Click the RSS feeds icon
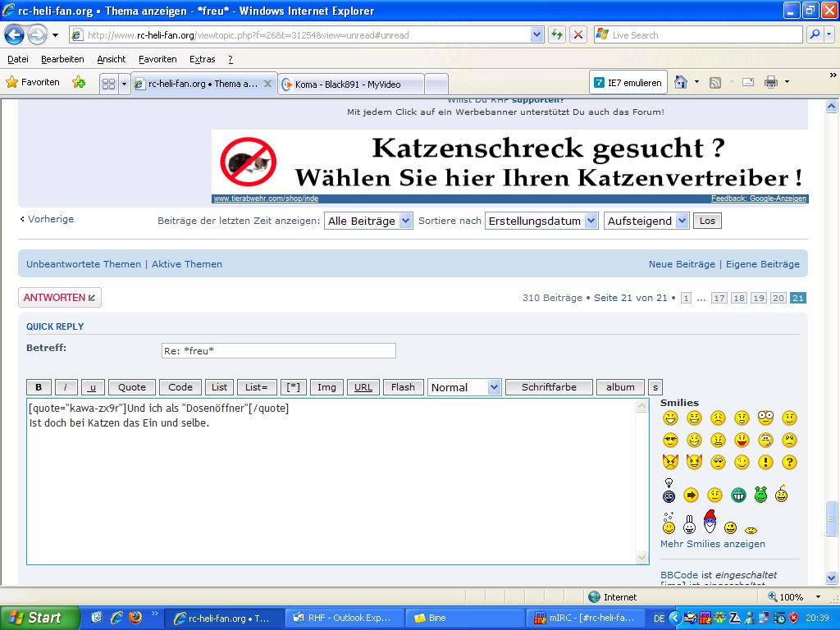840x630 pixels. tap(715, 83)
